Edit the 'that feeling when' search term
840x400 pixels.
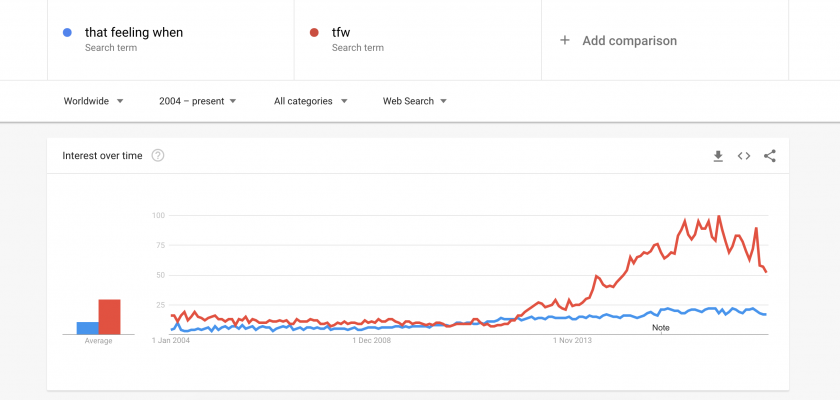(134, 33)
